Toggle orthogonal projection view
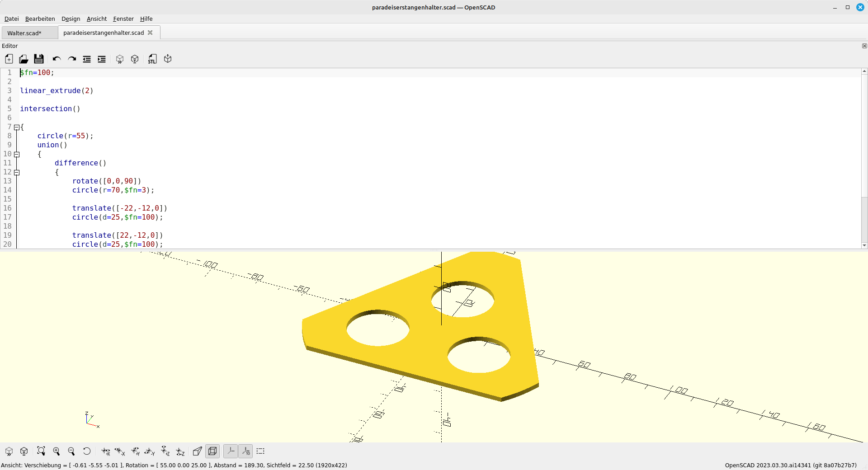 point(212,451)
